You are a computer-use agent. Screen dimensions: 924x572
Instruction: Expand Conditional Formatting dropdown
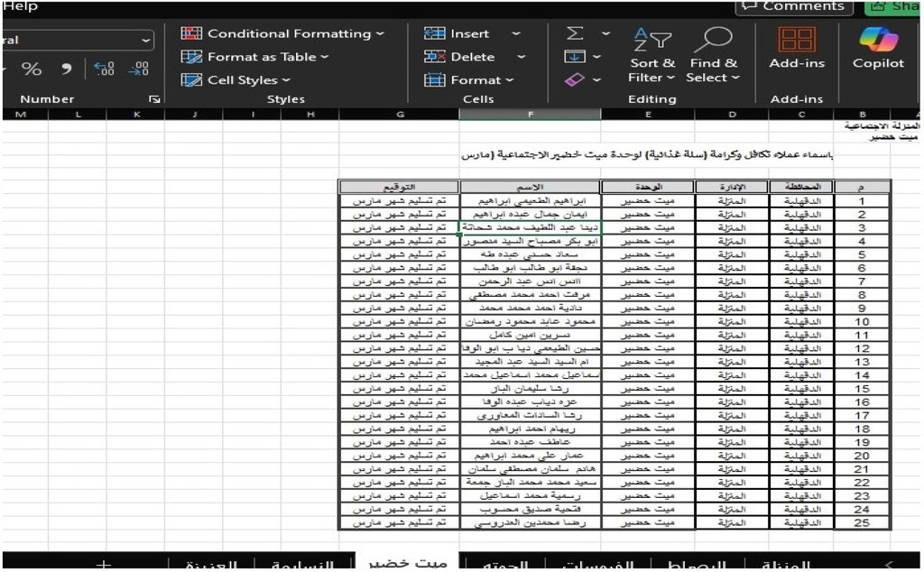tap(283, 33)
